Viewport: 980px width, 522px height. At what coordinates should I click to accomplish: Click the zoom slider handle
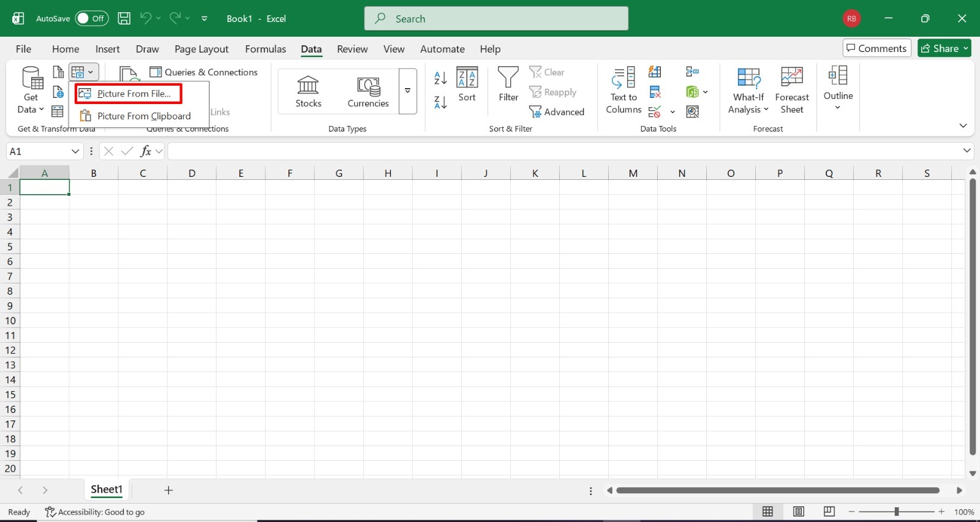coord(897,512)
